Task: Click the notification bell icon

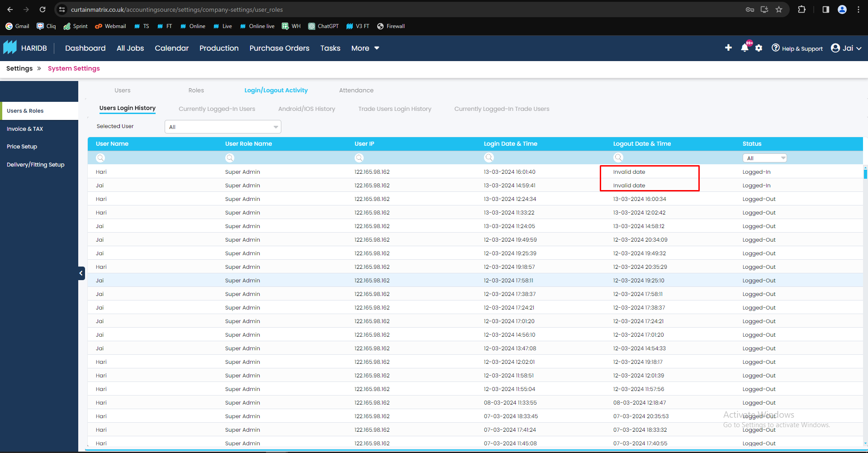Action: (x=745, y=48)
